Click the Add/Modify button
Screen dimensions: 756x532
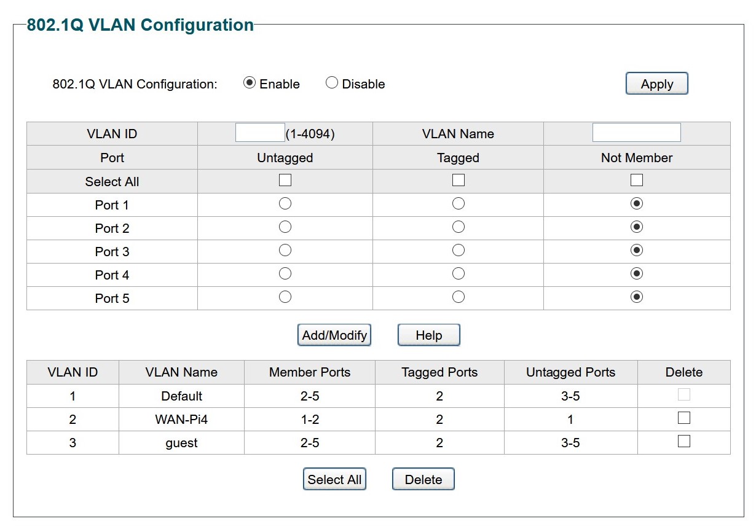(x=334, y=335)
